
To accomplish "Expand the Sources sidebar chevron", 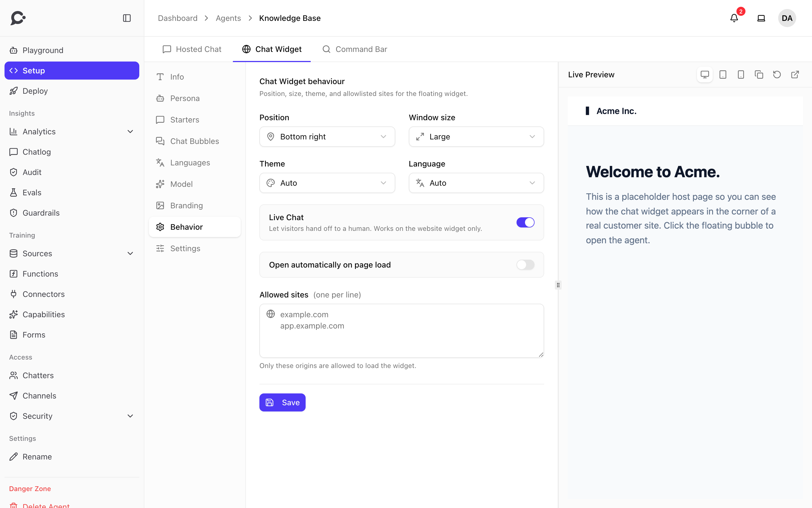I will 130,254.
